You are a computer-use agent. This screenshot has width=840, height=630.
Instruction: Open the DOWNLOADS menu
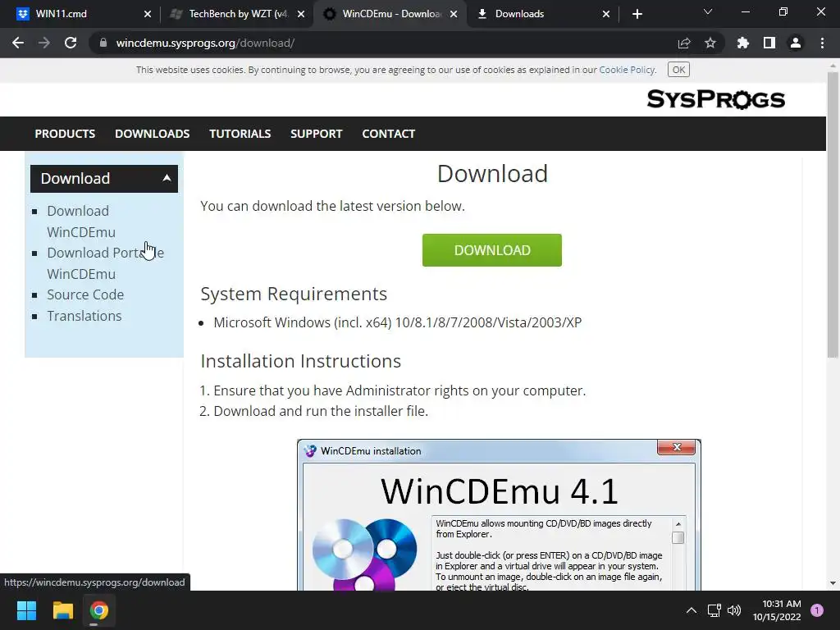(x=152, y=134)
